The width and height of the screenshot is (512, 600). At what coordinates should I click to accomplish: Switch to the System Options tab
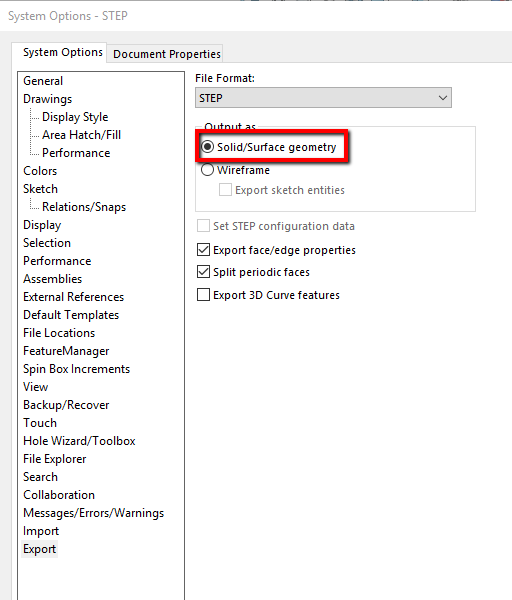coord(63,52)
